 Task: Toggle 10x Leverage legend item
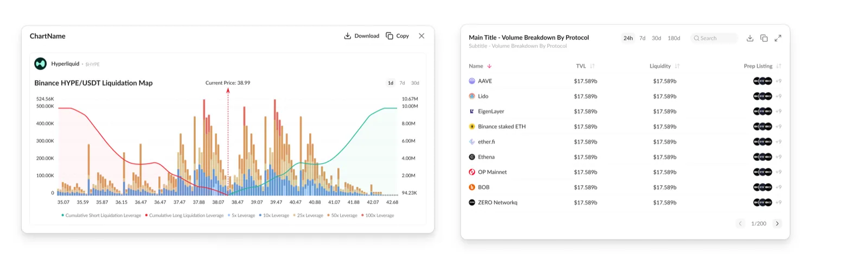click(274, 216)
